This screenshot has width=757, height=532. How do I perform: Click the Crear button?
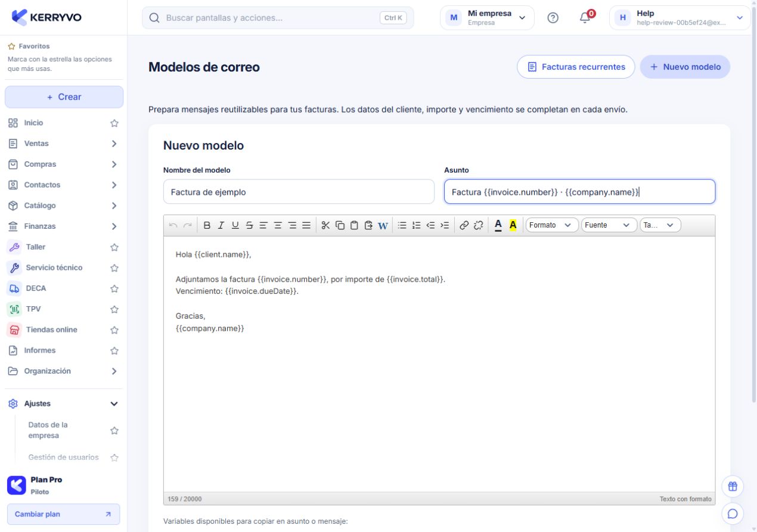pyautogui.click(x=64, y=97)
